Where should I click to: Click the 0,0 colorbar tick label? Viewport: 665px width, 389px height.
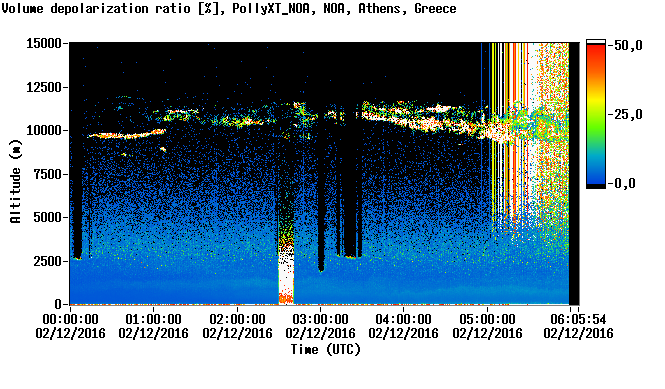coord(625,184)
